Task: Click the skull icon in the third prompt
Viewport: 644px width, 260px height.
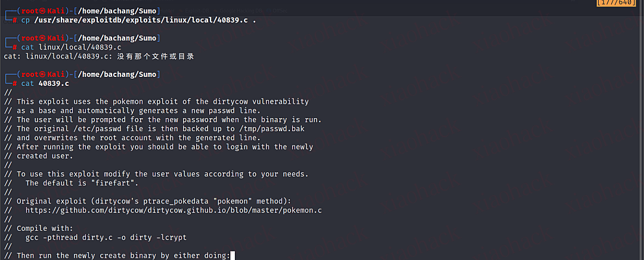Action: click(x=43, y=75)
